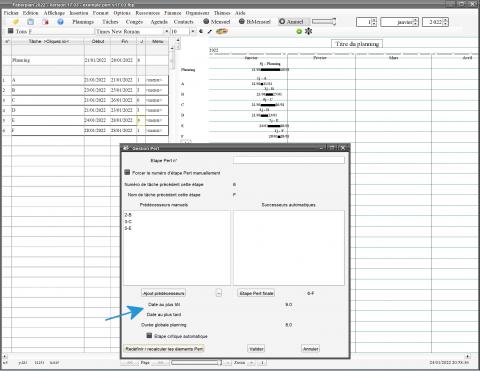Screen dimensions: 480x371
Task: Open the Edition menu
Action: [x=31, y=13]
